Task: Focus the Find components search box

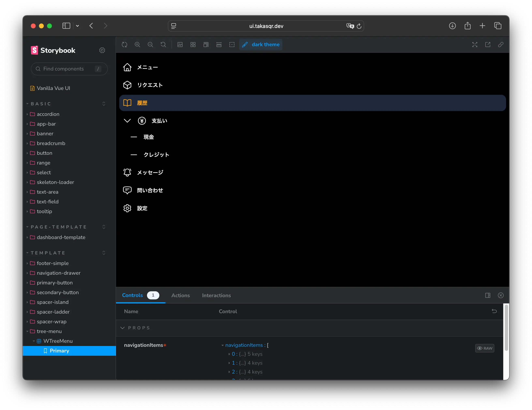Action: pos(69,69)
